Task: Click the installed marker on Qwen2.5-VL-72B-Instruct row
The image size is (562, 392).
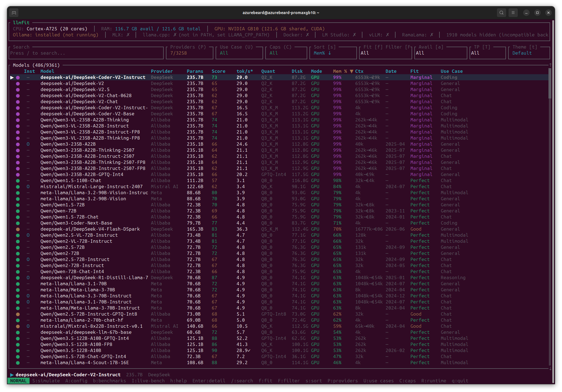Action: point(28,235)
